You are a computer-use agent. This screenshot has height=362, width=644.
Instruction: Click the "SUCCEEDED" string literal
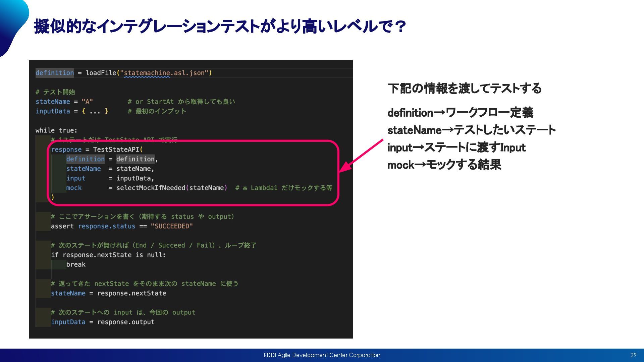pos(171,226)
